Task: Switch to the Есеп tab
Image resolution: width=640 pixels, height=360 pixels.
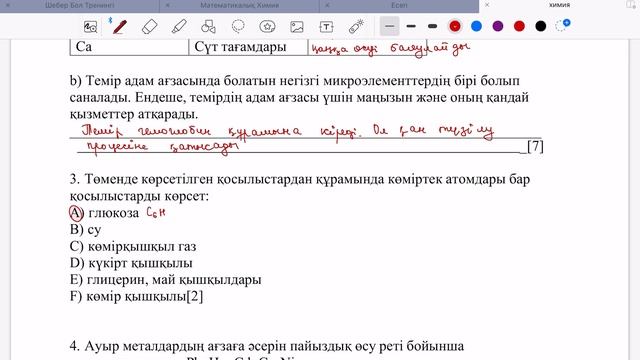Action: 399,5
